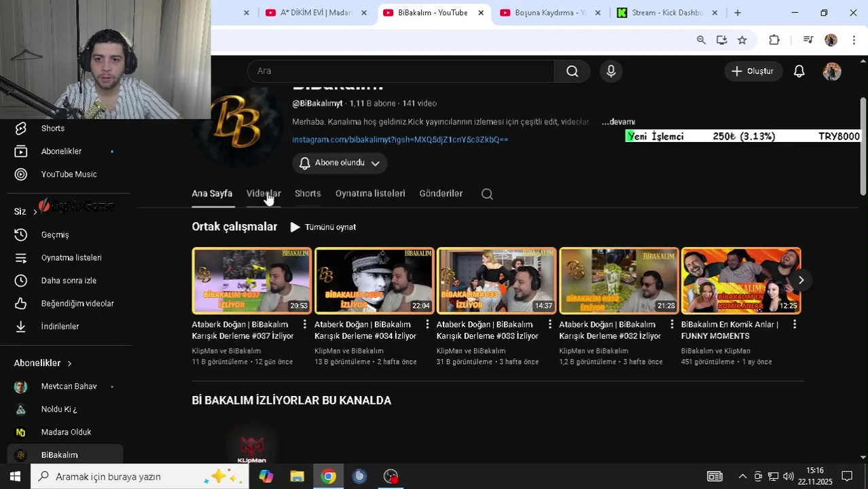Image resolution: width=868 pixels, height=489 pixels.
Task: Click Chrome zoom magnifier icon
Action: pos(702,40)
